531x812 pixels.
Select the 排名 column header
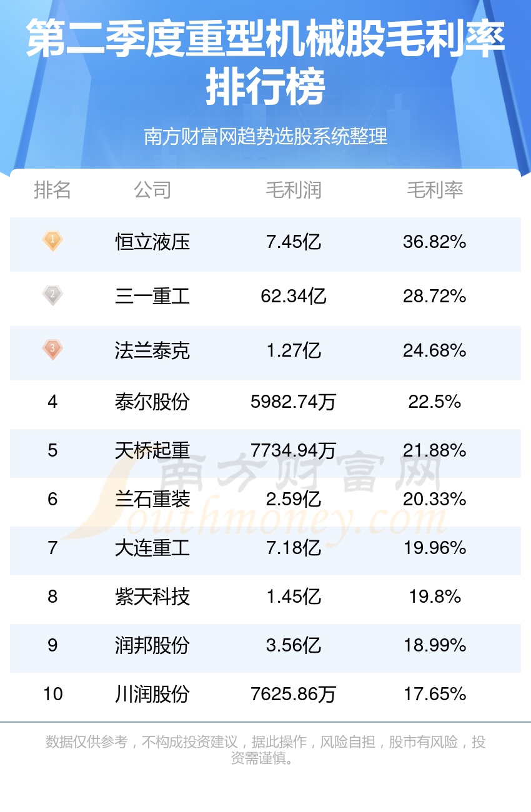pyautogui.click(x=52, y=190)
